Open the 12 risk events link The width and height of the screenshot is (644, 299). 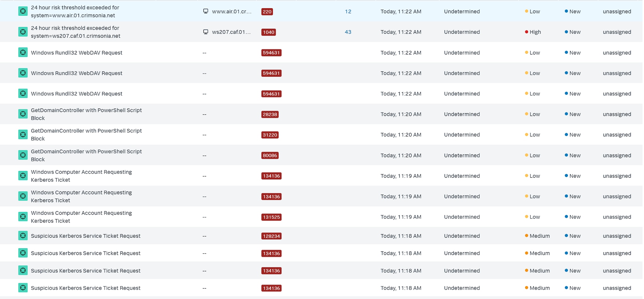[x=348, y=12]
